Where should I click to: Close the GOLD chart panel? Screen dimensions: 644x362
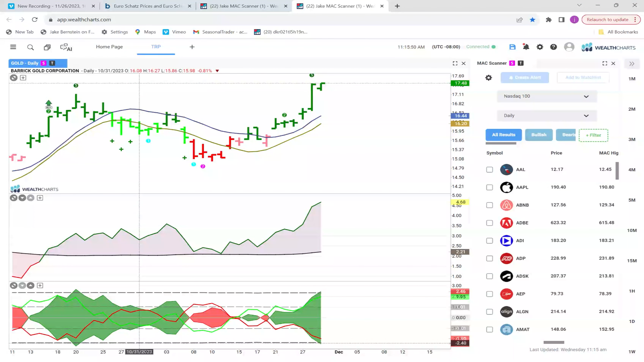click(464, 63)
